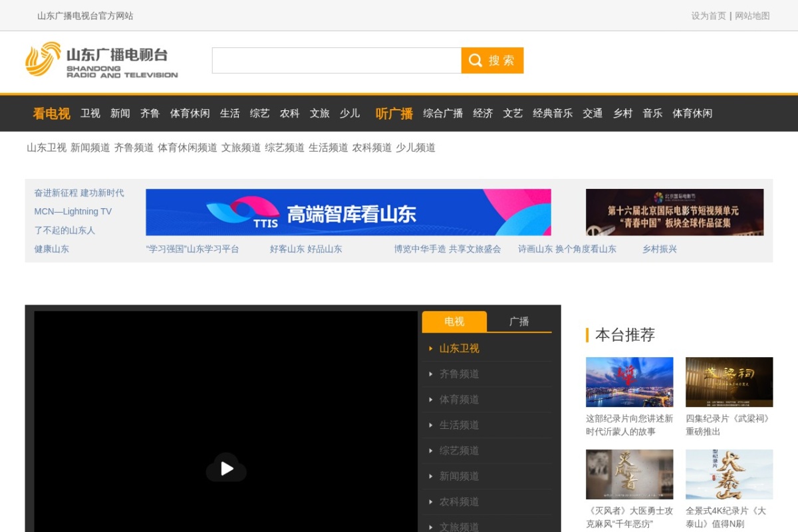Click the 少儿频道 link

coord(416,148)
